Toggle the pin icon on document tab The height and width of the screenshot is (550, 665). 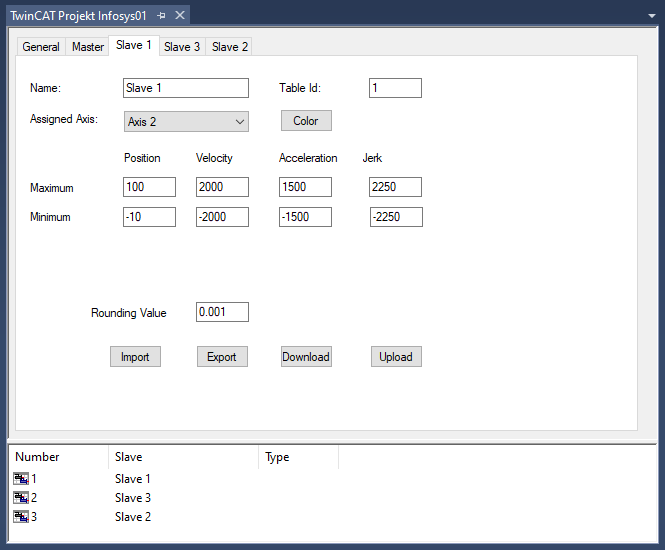click(x=161, y=16)
